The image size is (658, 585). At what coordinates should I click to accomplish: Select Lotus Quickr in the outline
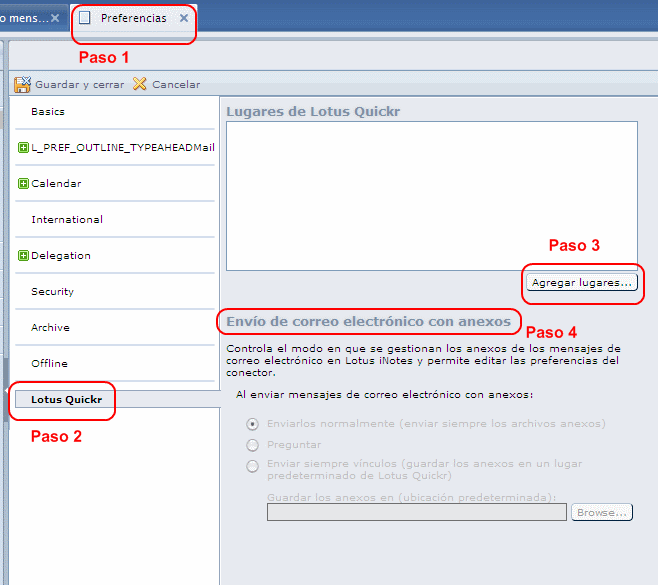(x=66, y=400)
